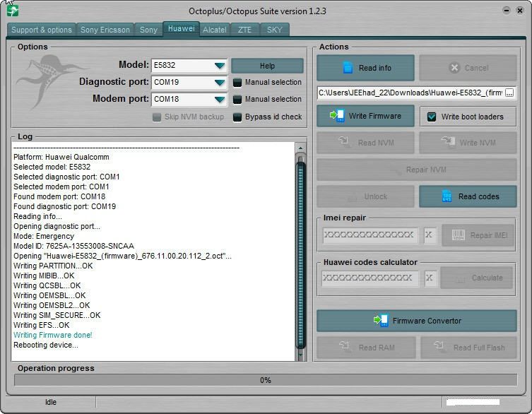This screenshot has width=532, height=414.
Task: Click the Help button
Action: click(x=267, y=66)
